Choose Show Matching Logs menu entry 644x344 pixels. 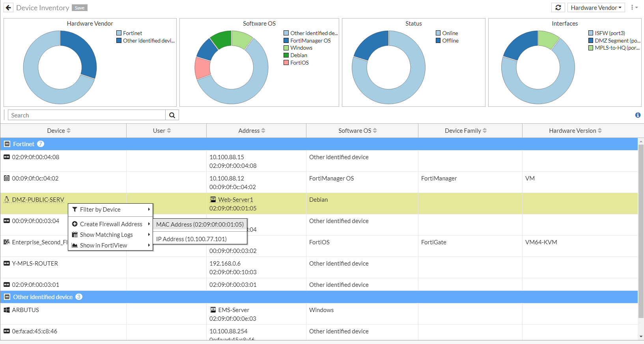(x=110, y=235)
